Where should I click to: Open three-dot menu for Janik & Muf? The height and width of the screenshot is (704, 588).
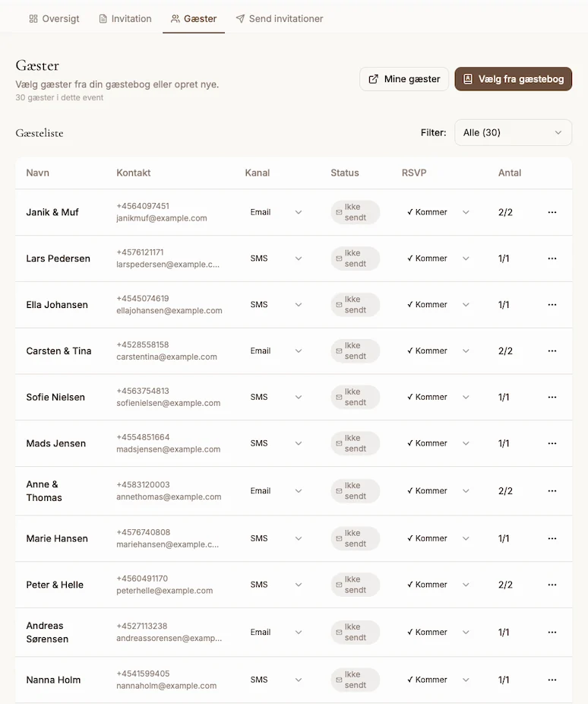[552, 212]
